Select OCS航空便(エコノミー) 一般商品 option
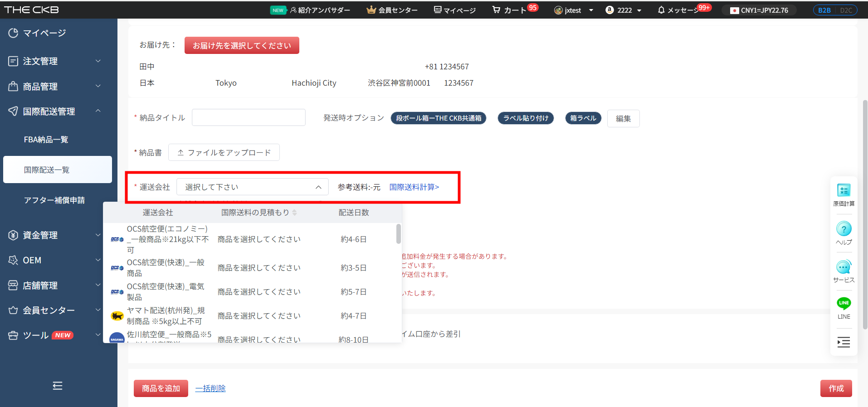 click(x=252, y=239)
